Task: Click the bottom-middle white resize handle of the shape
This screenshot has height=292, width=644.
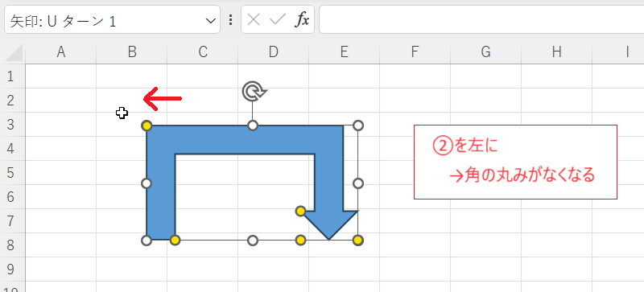Action: [253, 241]
